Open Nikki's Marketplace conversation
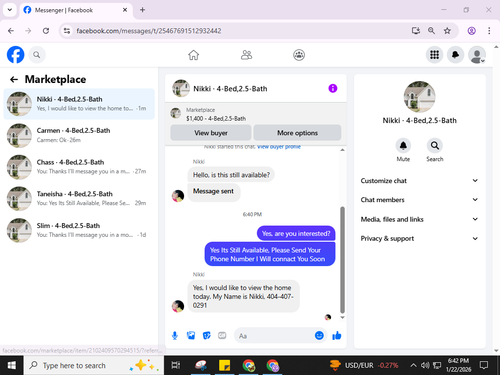Viewport: 500px width, 375px height. click(79, 104)
